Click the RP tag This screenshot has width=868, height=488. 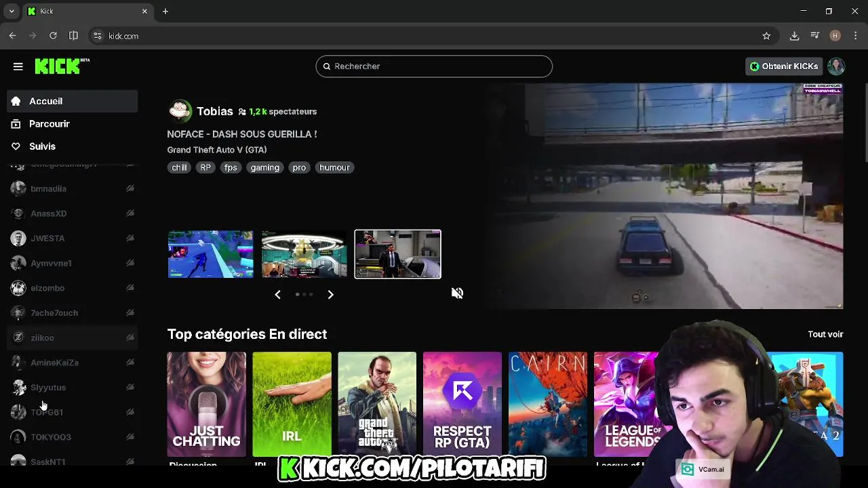pyautogui.click(x=205, y=167)
